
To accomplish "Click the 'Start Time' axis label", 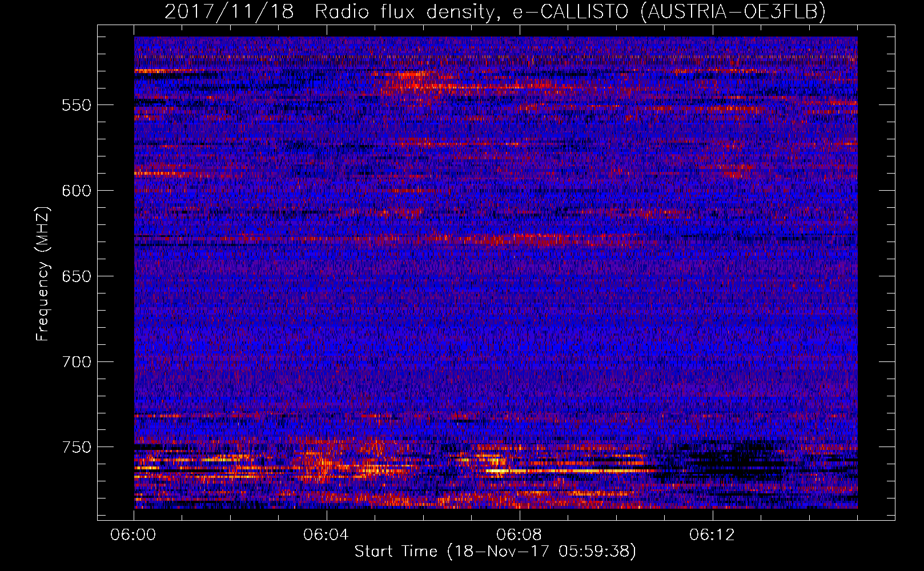I will coord(495,551).
